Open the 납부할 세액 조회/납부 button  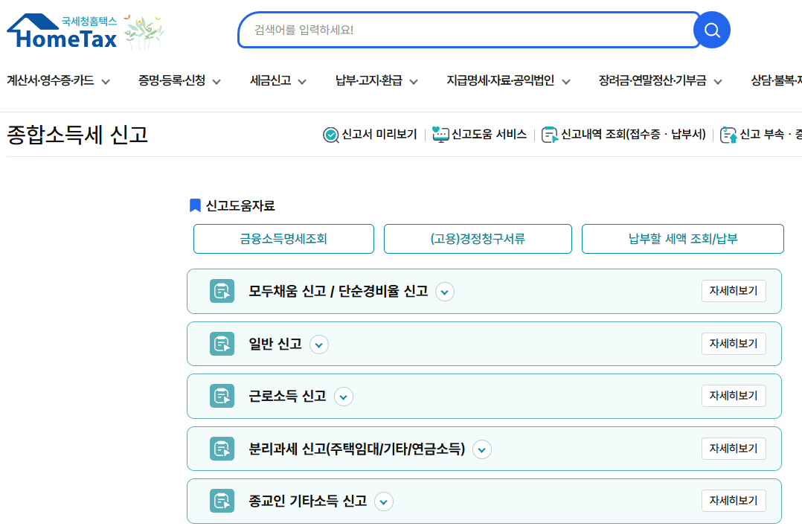[682, 238]
